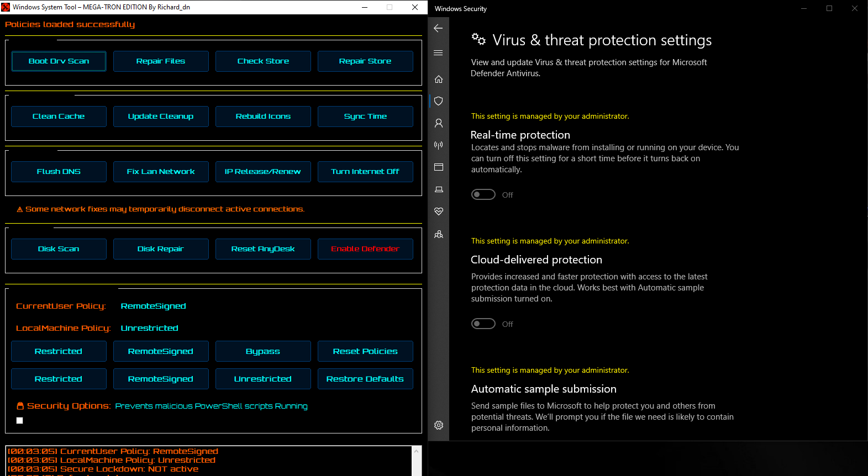
Task: Click the 'Virus & threat protection settings' title
Action: 602,40
